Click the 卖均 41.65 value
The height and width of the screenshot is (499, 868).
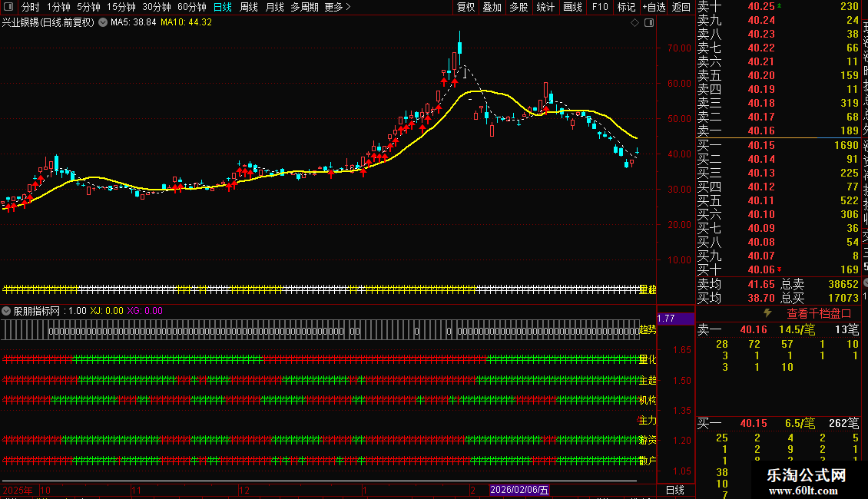[761, 284]
